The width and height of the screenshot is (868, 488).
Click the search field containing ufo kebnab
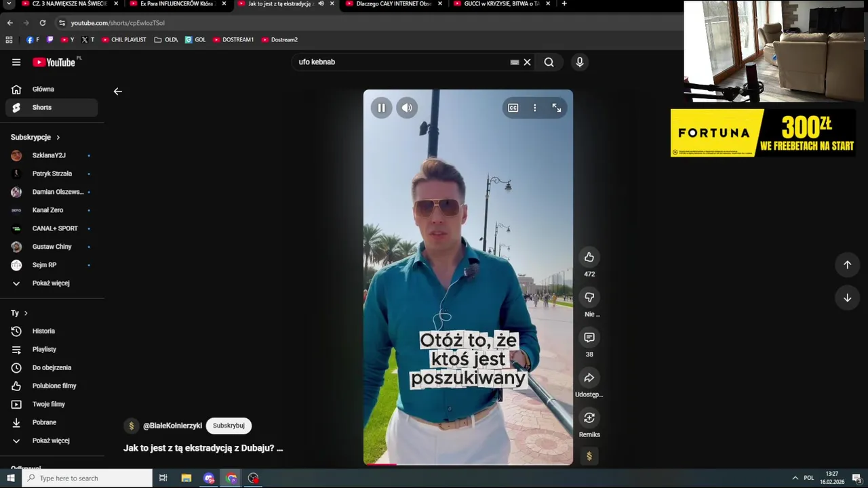[x=400, y=62]
